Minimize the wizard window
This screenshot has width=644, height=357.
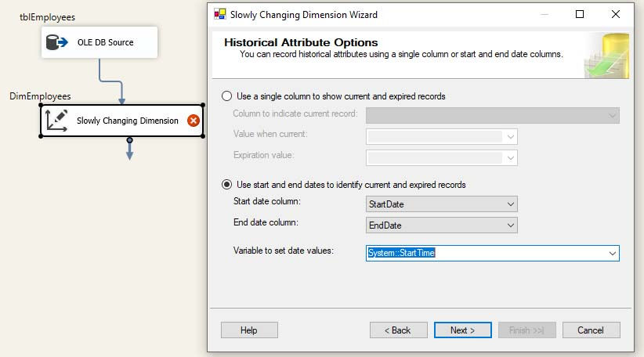point(545,14)
